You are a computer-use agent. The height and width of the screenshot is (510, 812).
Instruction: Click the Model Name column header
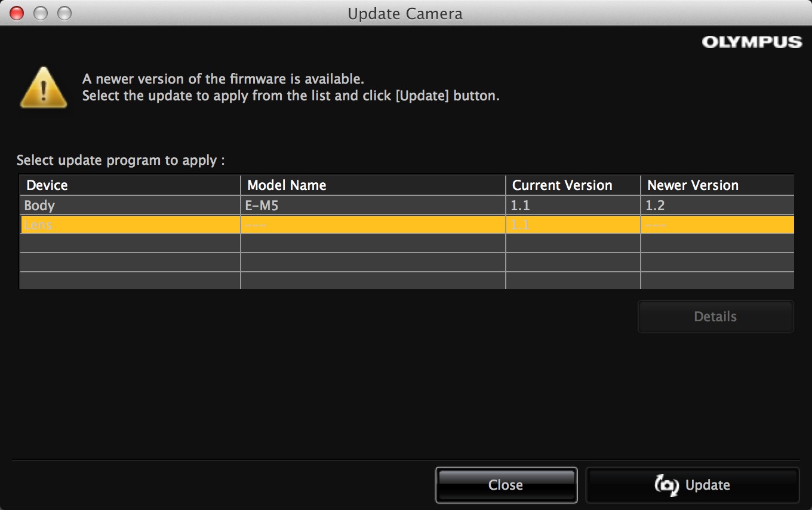coord(287,185)
